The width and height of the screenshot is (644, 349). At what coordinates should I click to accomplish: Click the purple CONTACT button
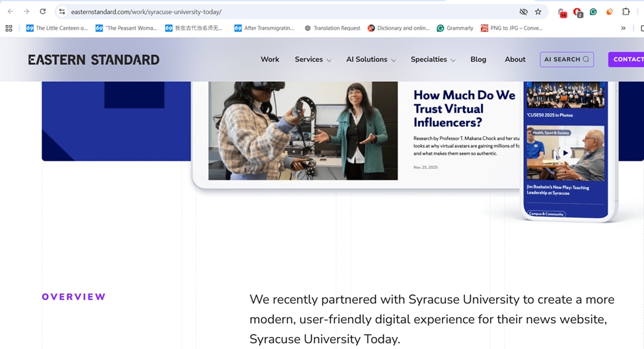pos(626,59)
